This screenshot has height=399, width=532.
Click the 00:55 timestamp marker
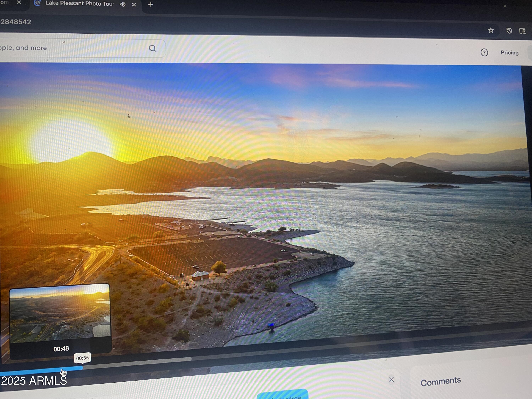(82, 358)
